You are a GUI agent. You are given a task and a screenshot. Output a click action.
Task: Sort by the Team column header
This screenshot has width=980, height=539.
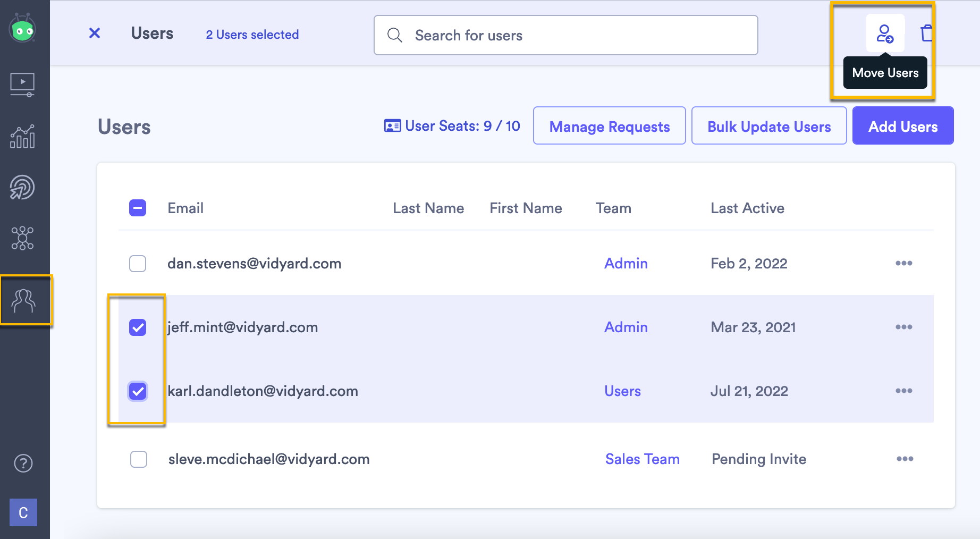point(613,208)
